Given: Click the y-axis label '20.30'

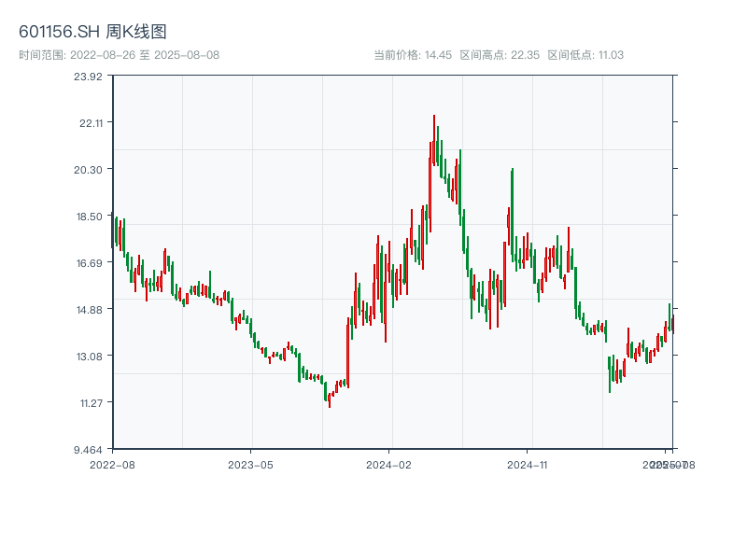Looking at the screenshot, I should point(88,170).
